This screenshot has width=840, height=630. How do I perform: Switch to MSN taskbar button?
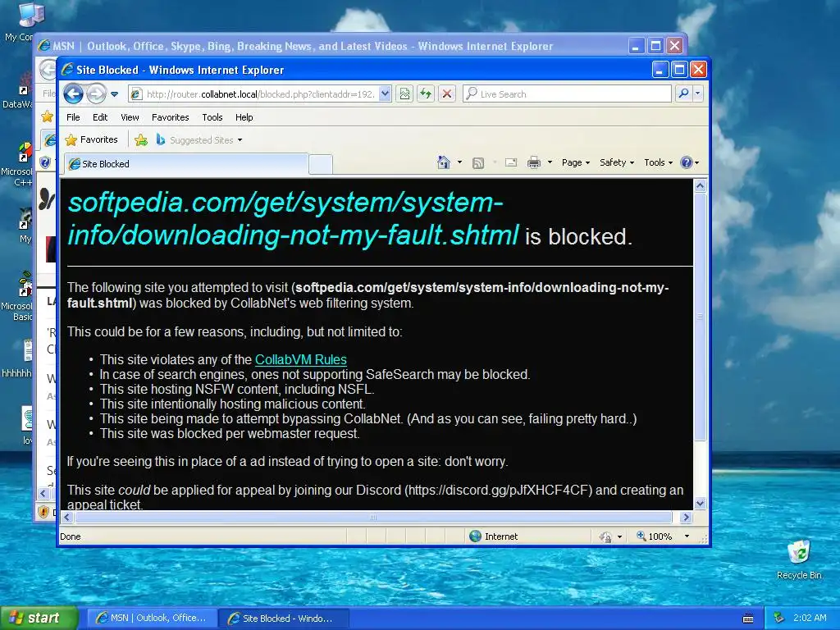point(152,618)
